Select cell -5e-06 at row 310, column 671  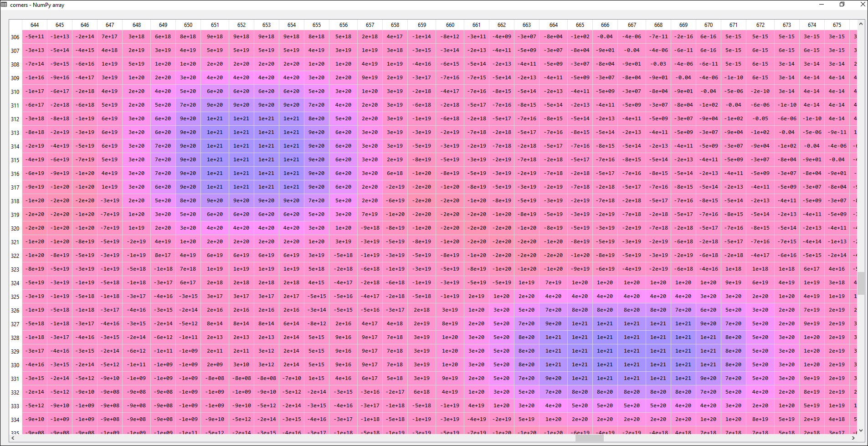click(733, 91)
